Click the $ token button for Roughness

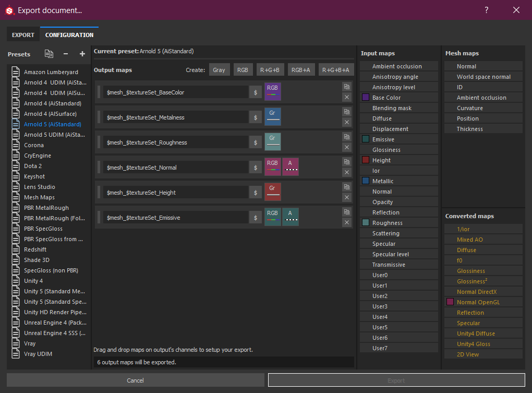point(256,142)
